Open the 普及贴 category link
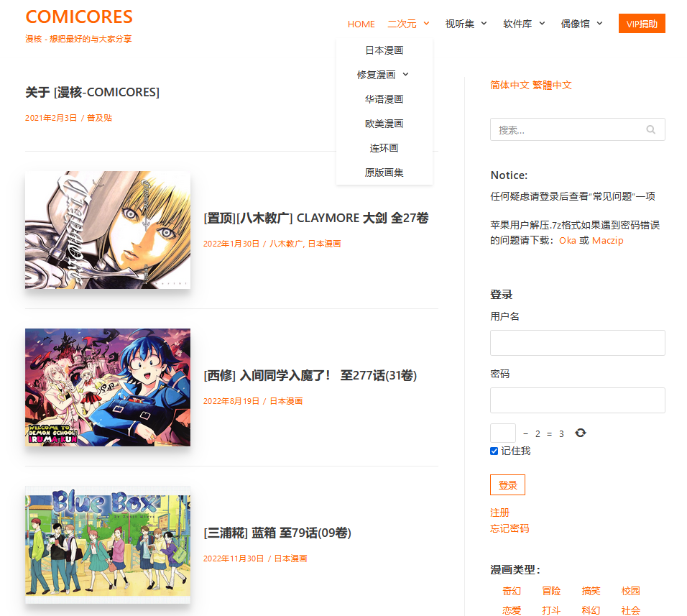 click(99, 118)
